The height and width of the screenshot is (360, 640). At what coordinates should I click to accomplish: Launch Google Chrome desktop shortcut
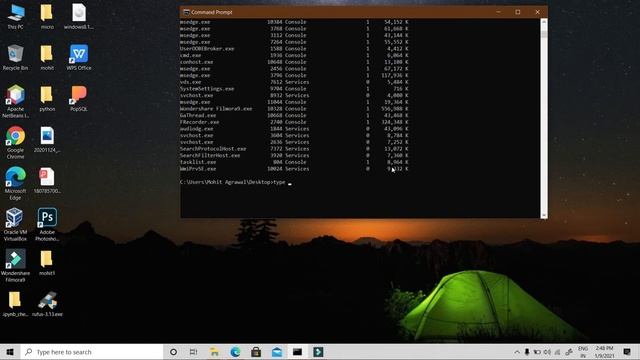tap(15, 142)
